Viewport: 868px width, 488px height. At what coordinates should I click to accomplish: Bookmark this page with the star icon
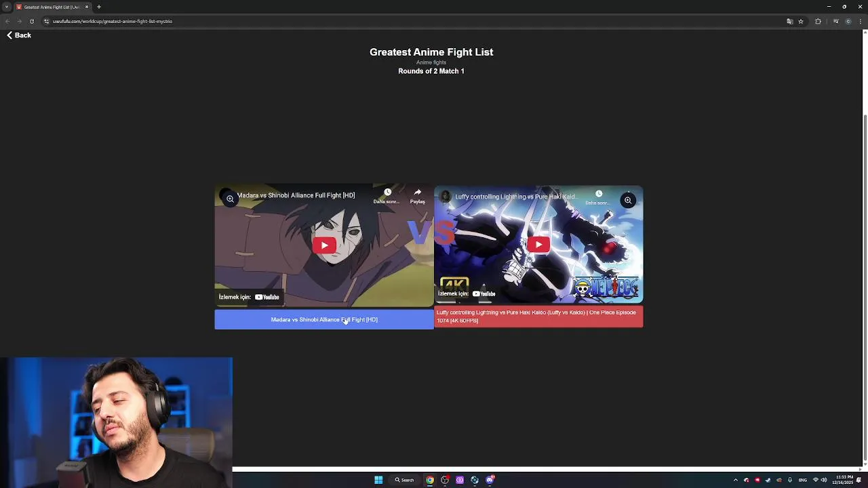point(801,21)
